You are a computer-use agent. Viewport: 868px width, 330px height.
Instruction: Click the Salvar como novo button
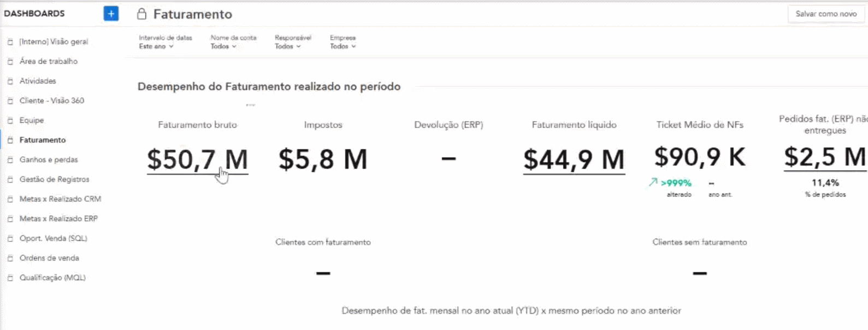click(826, 14)
